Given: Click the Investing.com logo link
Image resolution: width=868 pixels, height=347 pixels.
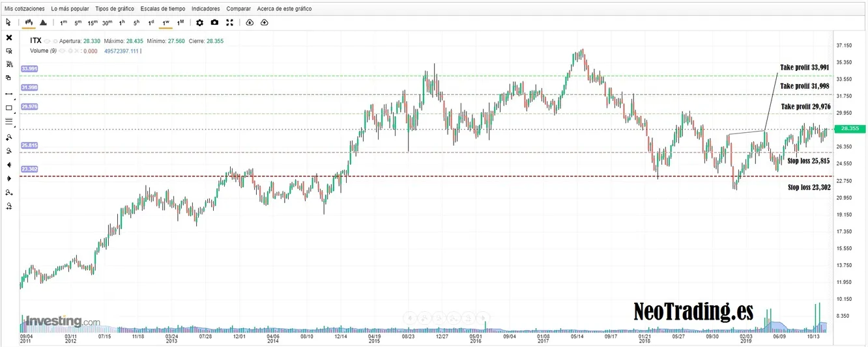Looking at the screenshot, I should (63, 321).
